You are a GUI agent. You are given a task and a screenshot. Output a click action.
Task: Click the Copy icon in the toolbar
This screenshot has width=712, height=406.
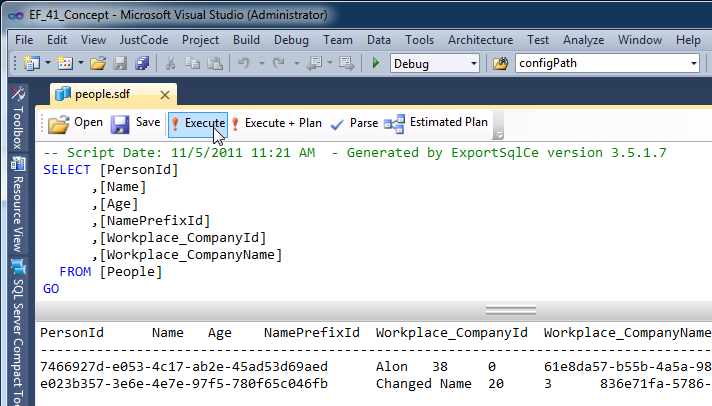[x=193, y=63]
